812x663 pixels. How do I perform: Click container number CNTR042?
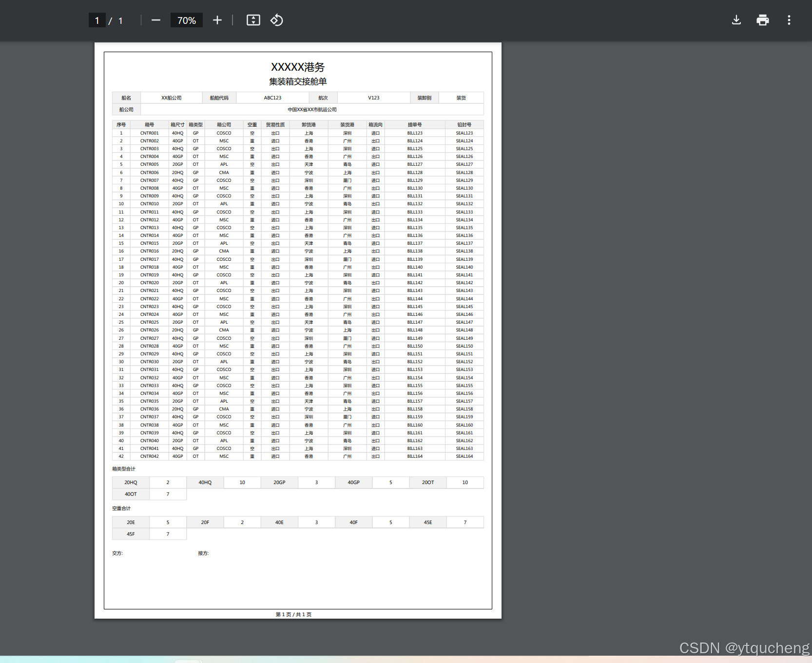click(150, 457)
